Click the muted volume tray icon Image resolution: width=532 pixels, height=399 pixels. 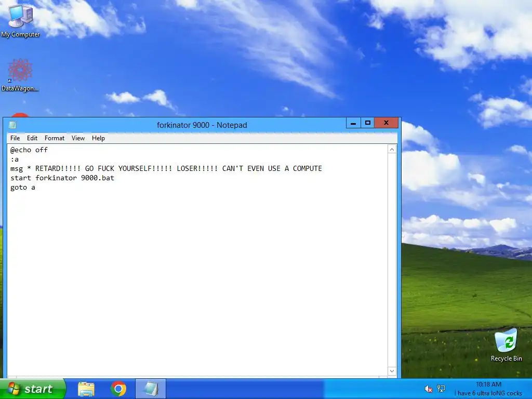428,389
